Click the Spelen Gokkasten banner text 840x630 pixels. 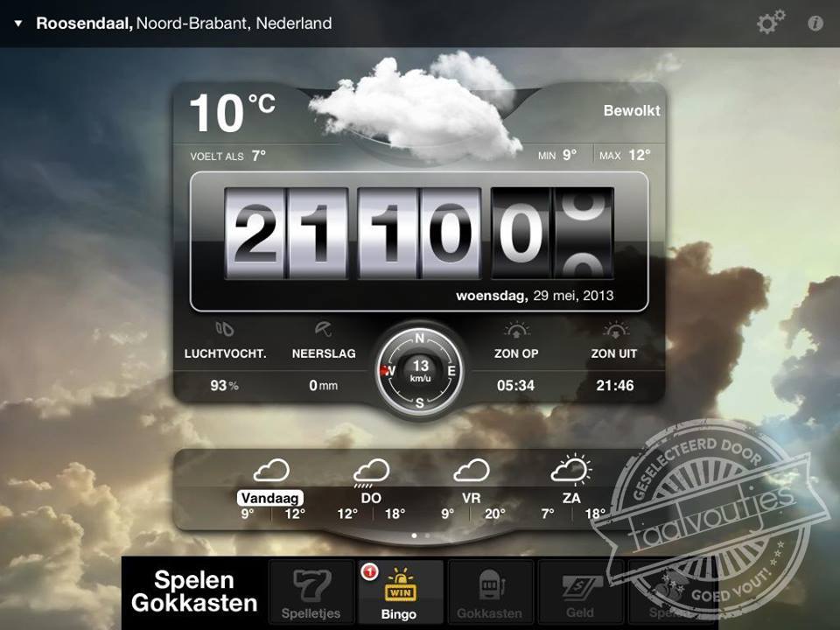tap(194, 591)
